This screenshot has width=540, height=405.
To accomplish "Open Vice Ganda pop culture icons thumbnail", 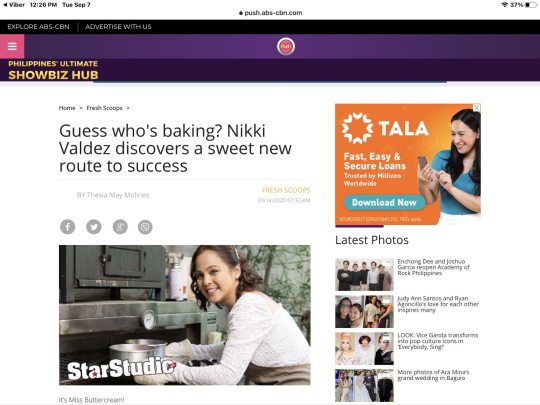I will [x=364, y=349].
